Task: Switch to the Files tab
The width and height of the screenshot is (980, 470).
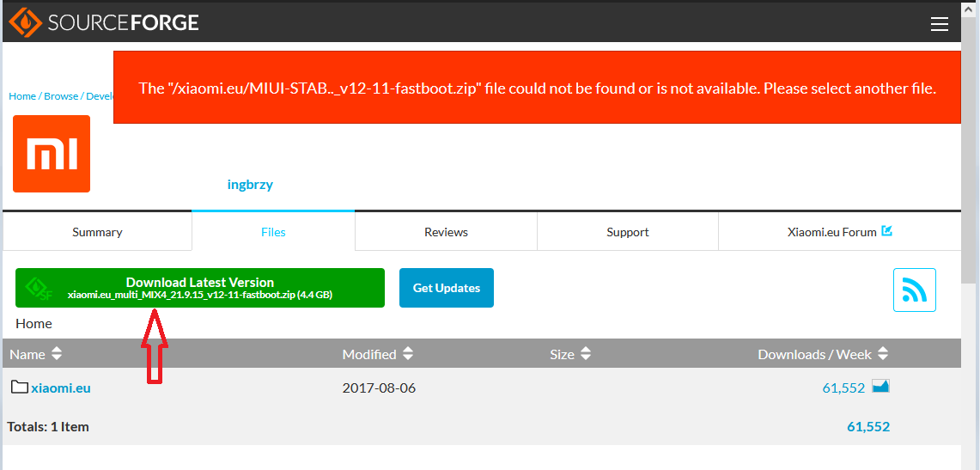Action: click(x=274, y=232)
